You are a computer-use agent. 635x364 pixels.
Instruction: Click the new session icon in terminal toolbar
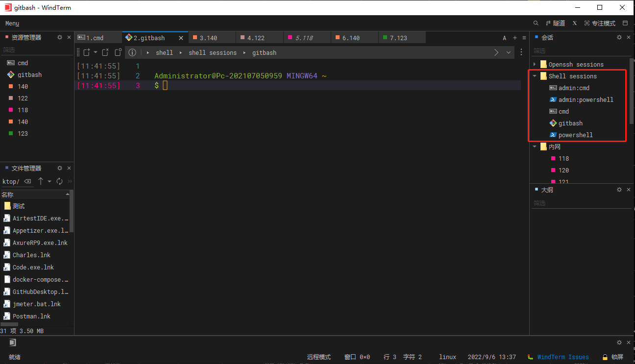(x=87, y=52)
